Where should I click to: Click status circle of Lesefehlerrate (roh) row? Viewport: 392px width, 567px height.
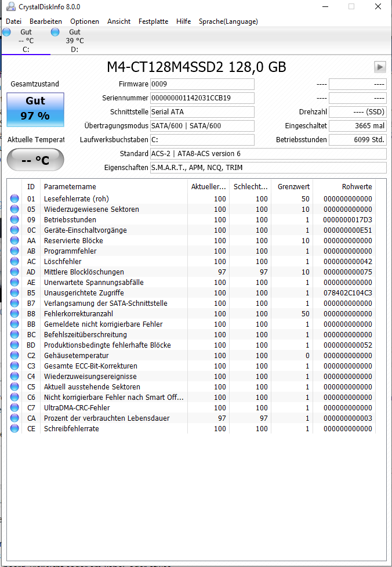(14, 198)
